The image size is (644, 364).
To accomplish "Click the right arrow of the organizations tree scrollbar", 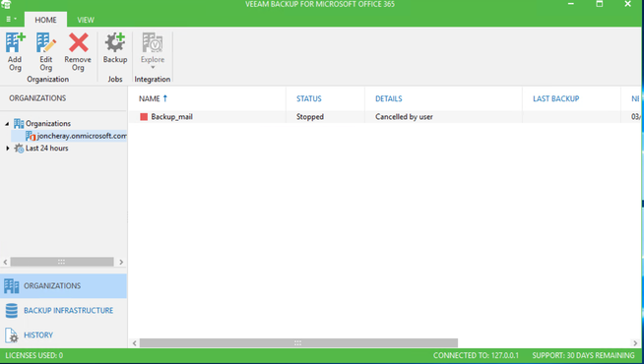I will pos(121,262).
